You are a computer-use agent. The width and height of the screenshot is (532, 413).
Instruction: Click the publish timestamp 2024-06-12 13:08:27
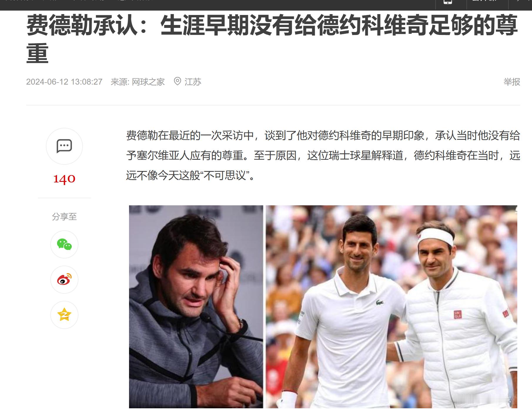click(x=64, y=82)
